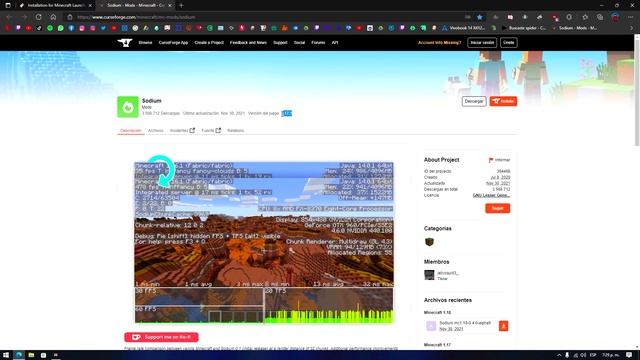Open the TikTok bookmark icon

[x=39, y=28]
